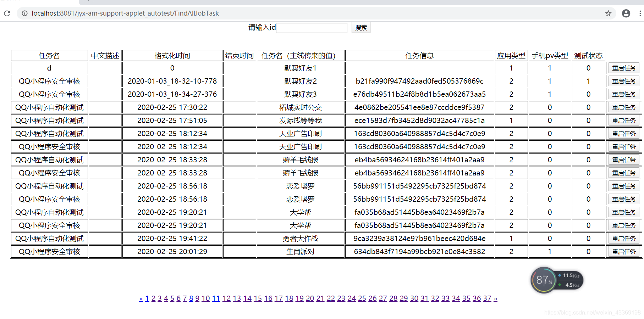
Task: Open page 15 in the pagination
Action: tap(258, 298)
